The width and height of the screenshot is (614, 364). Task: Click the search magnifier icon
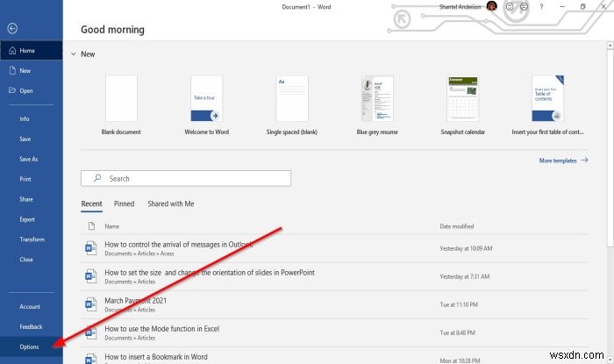[97, 178]
